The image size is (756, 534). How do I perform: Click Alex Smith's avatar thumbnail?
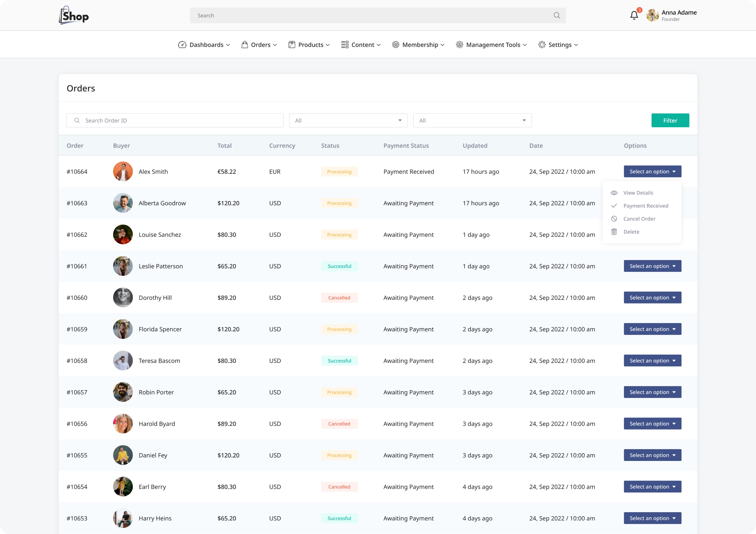[123, 172]
